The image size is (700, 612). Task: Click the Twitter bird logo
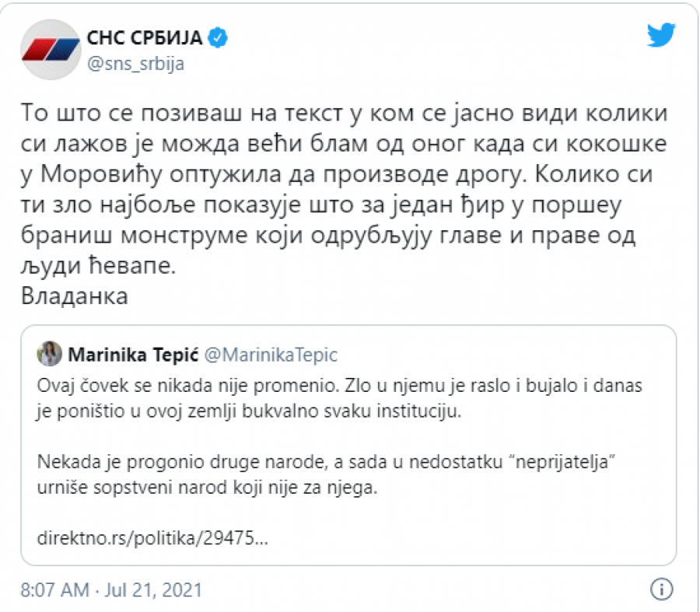coord(661,34)
